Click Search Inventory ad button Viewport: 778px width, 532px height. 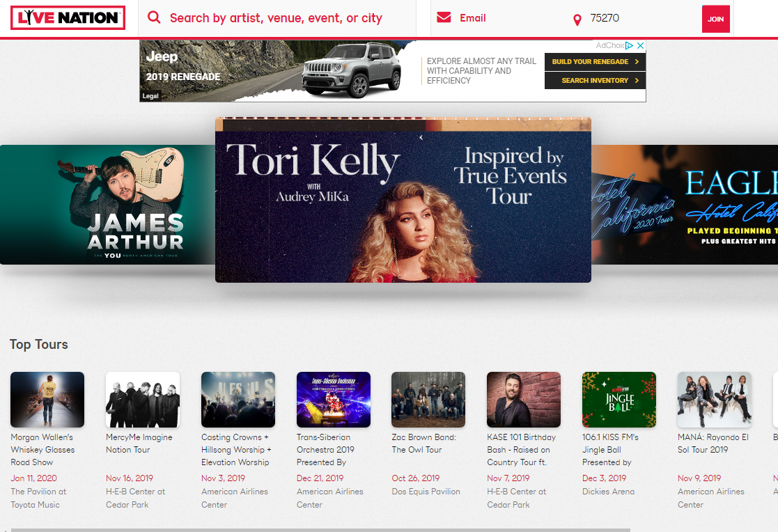click(595, 80)
